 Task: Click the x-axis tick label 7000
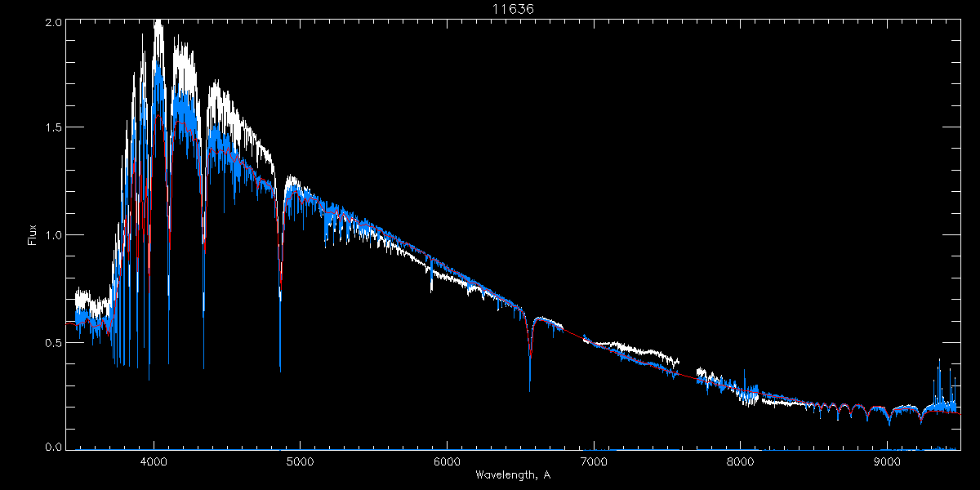[x=594, y=461]
